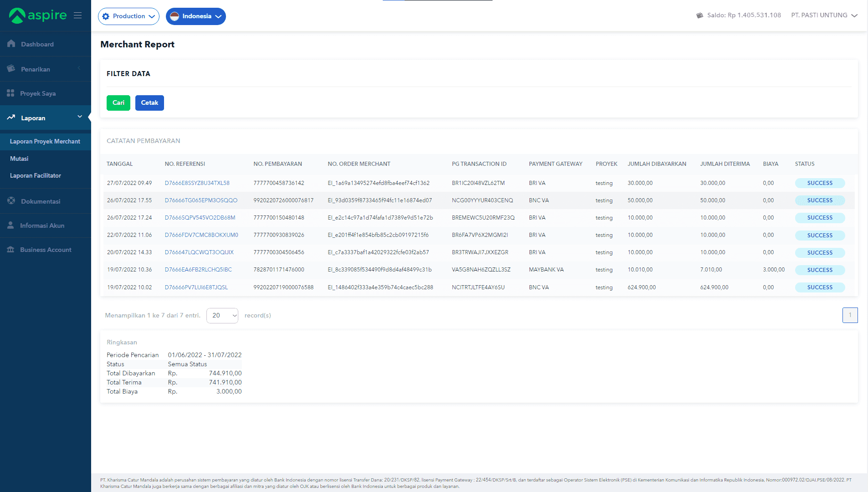
Task: Open the Production environment dropdown
Action: (x=128, y=16)
